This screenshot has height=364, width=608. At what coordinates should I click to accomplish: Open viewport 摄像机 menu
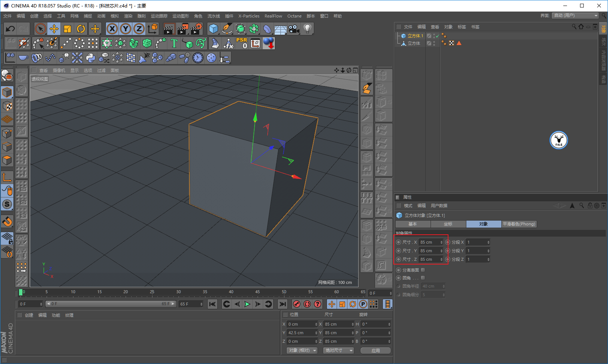(x=59, y=70)
